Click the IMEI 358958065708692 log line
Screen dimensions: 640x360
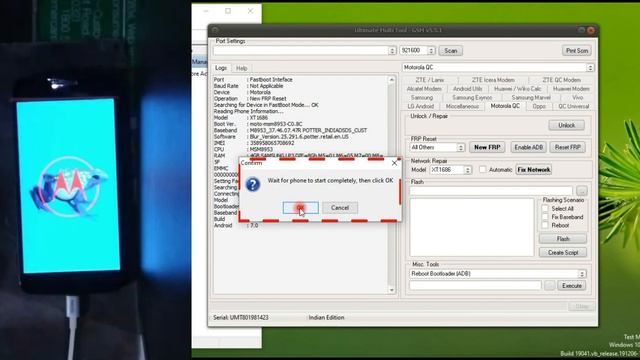point(254,143)
